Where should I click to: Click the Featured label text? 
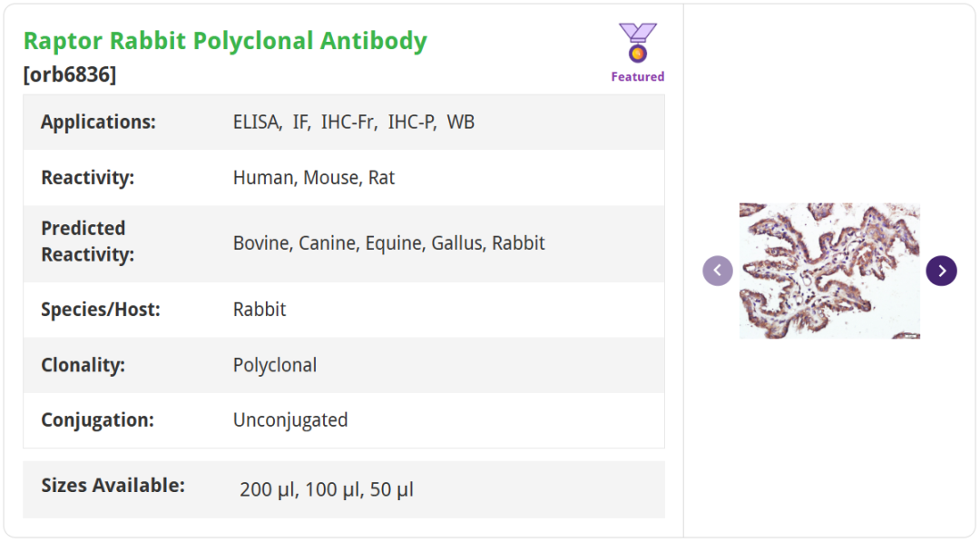(x=637, y=77)
